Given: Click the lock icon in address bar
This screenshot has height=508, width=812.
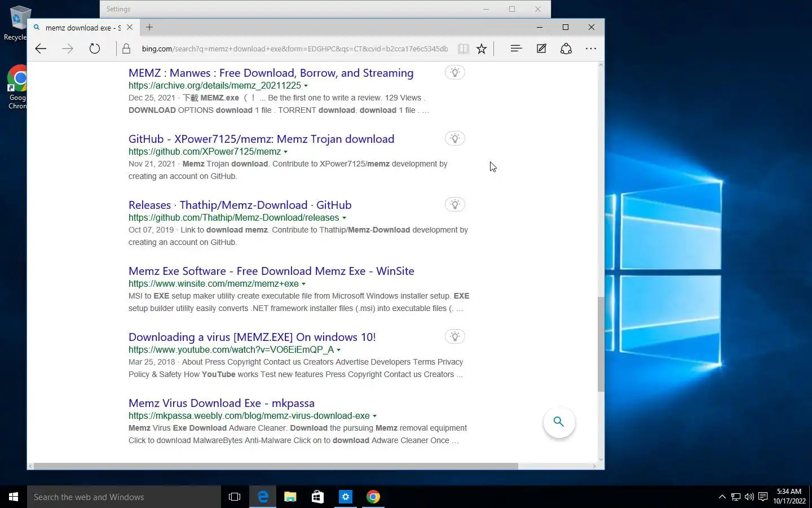Looking at the screenshot, I should tap(126, 49).
